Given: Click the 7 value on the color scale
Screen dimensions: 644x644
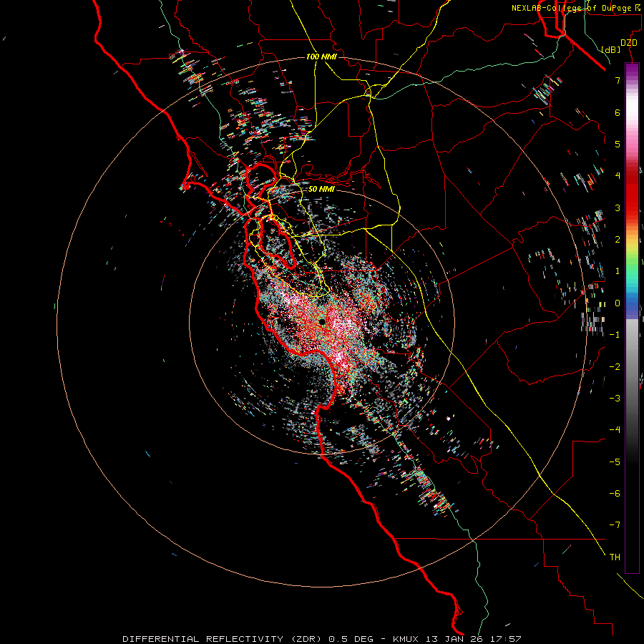Looking at the screenshot, I should 618,80.
